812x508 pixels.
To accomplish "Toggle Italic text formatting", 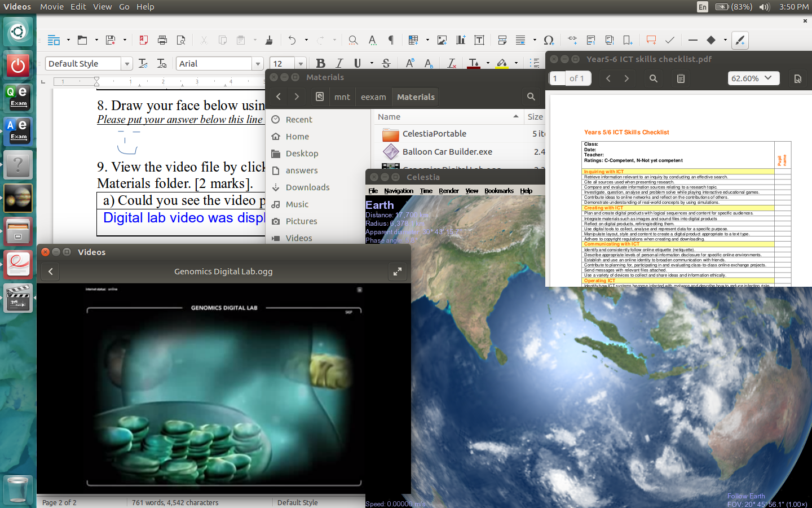I will [x=339, y=63].
